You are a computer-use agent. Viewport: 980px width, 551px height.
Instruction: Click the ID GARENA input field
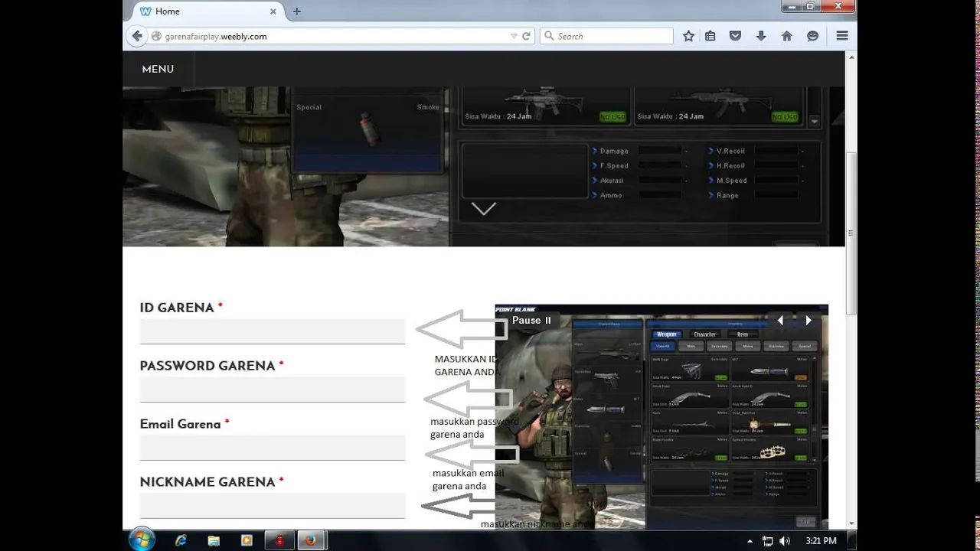[x=272, y=331]
